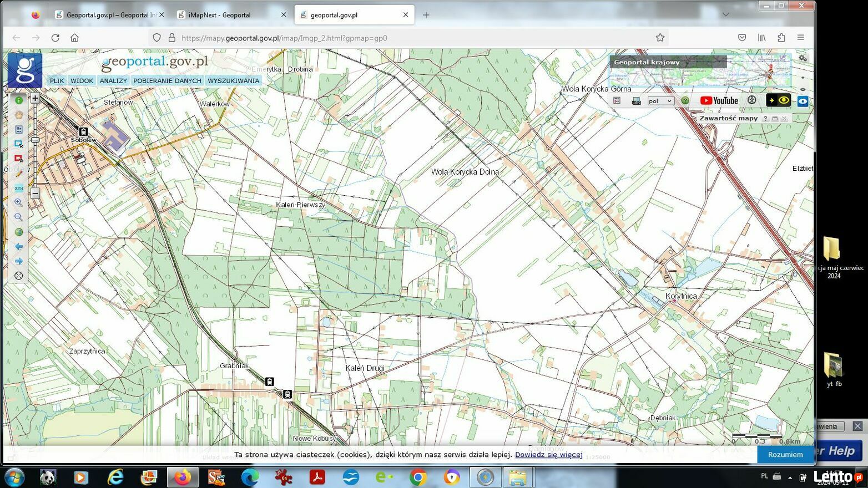Select the zoom out magnifier tool
Screen dimensions: 868x488
tap(19, 217)
